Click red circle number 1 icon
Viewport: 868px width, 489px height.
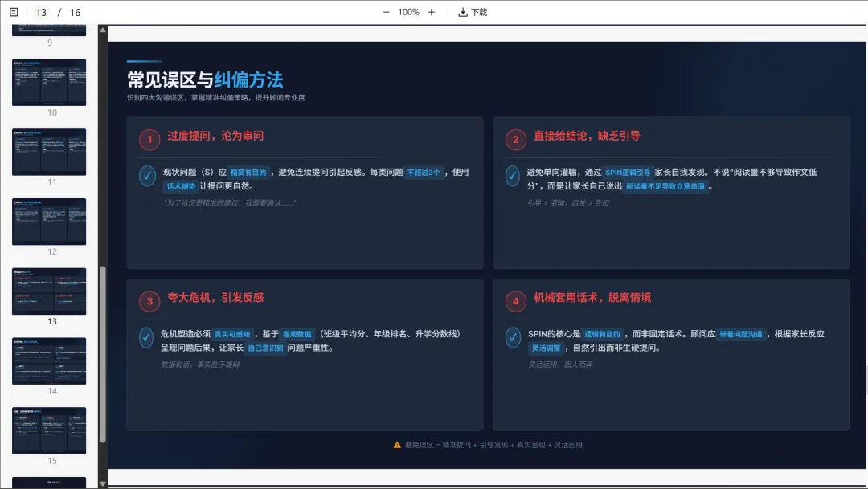(x=149, y=140)
